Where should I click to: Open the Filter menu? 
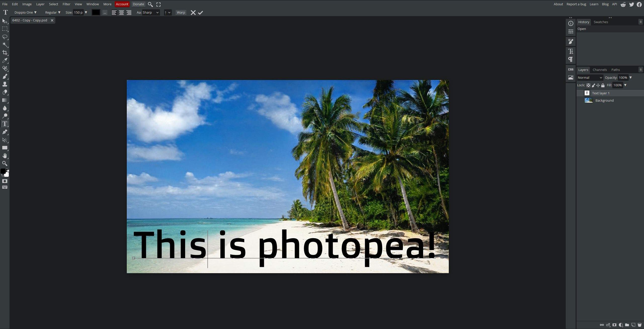tap(66, 4)
